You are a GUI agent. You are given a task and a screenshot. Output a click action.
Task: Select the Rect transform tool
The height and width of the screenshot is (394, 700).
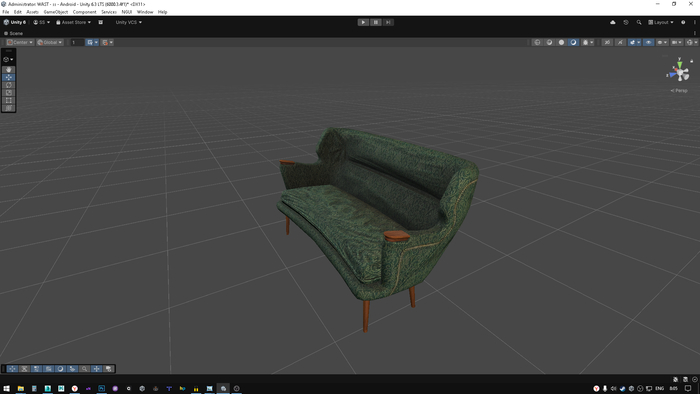click(x=8, y=100)
